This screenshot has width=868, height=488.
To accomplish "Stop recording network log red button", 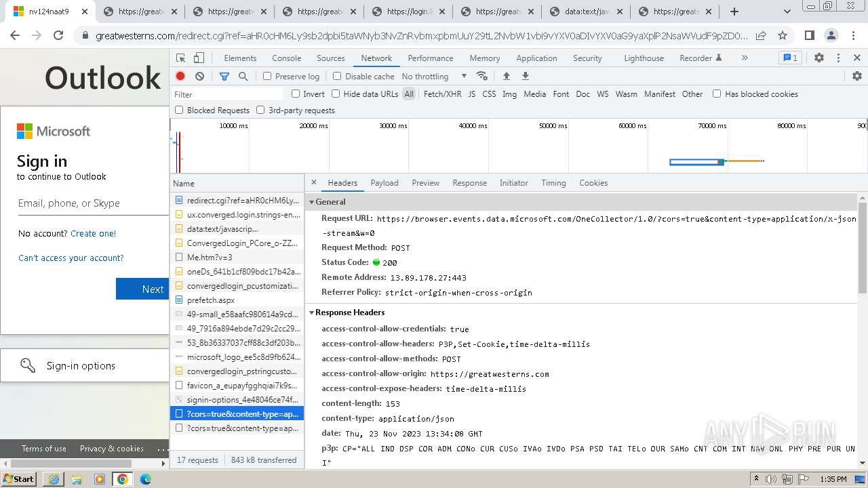I will [x=180, y=77].
